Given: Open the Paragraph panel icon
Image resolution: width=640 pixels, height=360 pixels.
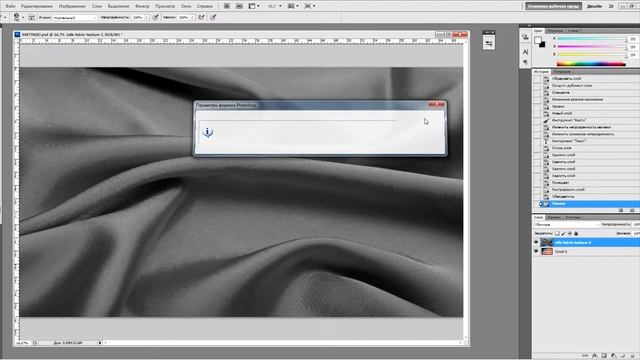Looking at the screenshot, I should point(525,62).
